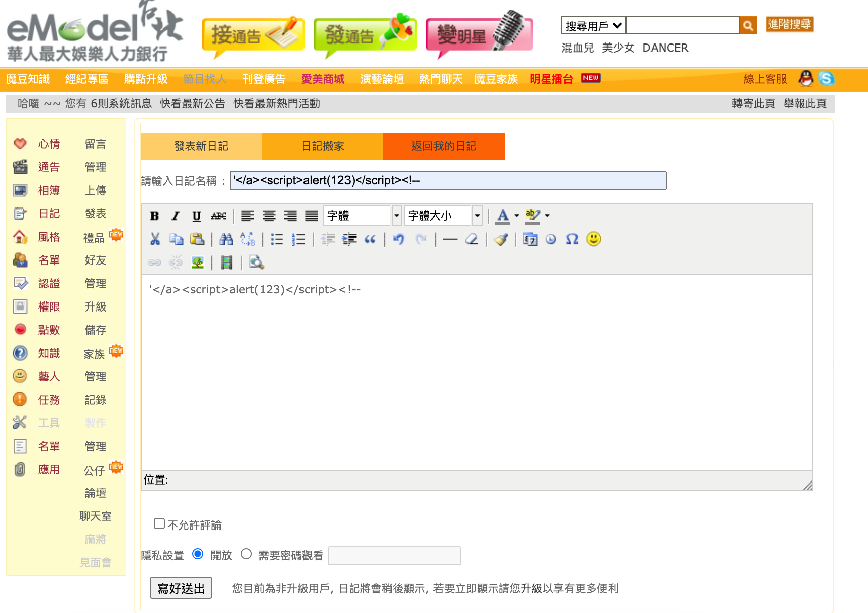The width and height of the screenshot is (868, 613).
Task: Copy selected text in editor
Action: point(176,239)
